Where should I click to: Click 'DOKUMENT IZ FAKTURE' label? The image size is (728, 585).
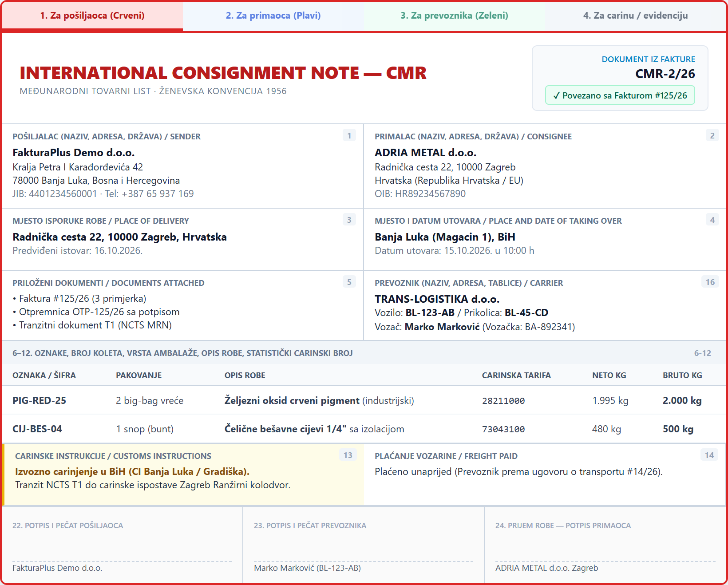648,59
